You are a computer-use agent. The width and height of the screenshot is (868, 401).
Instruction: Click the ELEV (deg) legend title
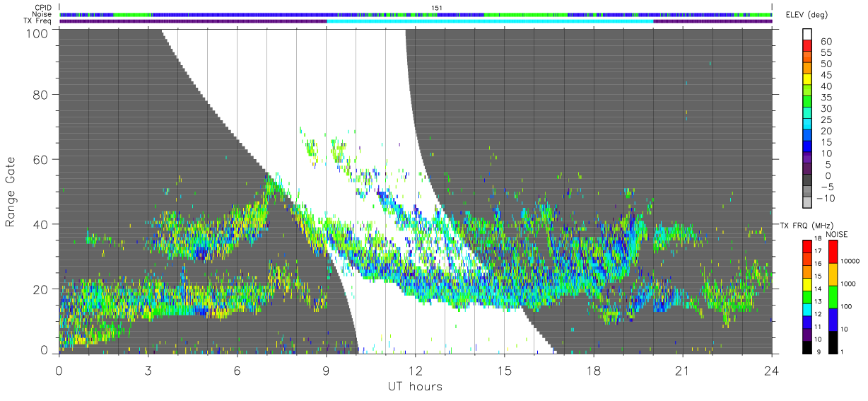tap(807, 15)
